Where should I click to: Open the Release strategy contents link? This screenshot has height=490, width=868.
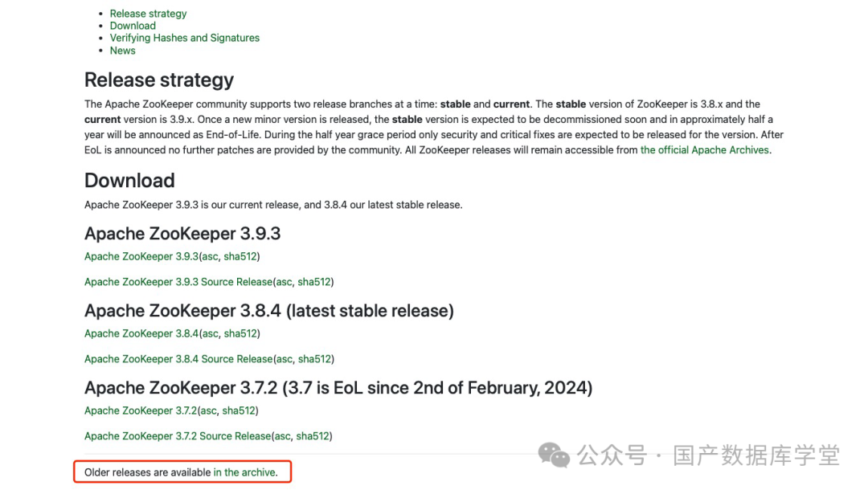tap(148, 14)
